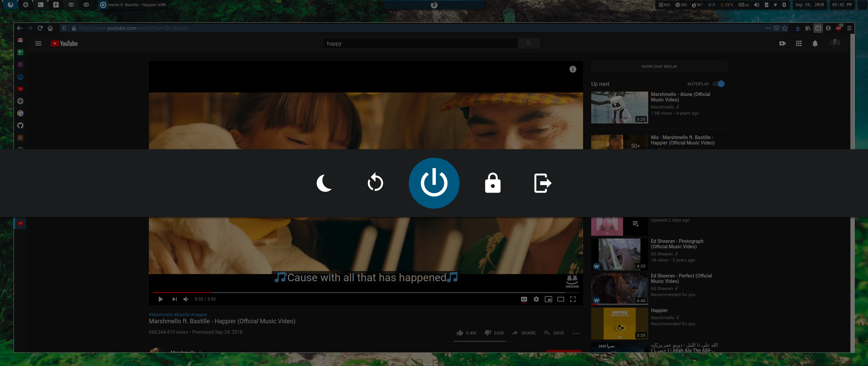Open Firefox hamburger application menu

pyautogui.click(x=849, y=28)
